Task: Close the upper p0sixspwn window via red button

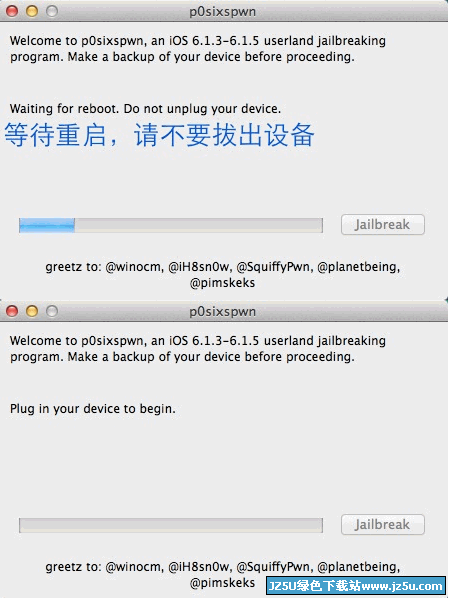Action: pyautogui.click(x=12, y=11)
